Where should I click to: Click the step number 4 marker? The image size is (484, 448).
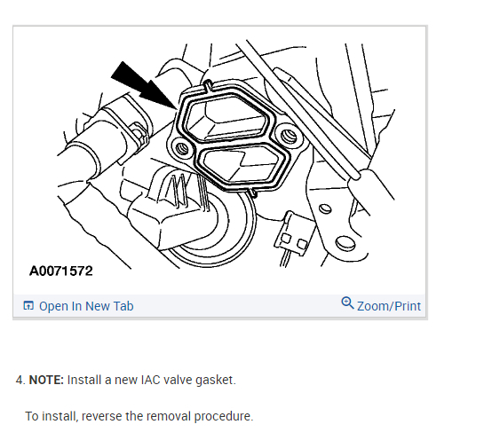[20, 380]
